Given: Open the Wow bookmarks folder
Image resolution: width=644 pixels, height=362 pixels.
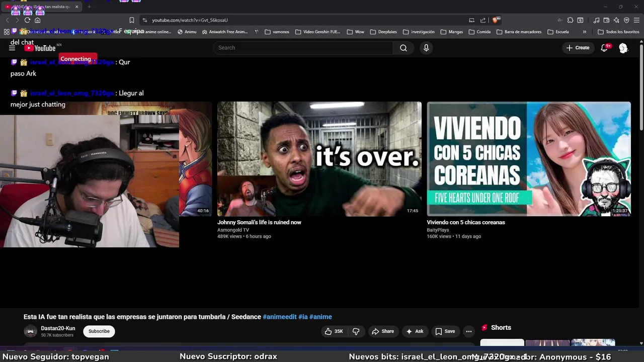Looking at the screenshot, I should 355,32.
